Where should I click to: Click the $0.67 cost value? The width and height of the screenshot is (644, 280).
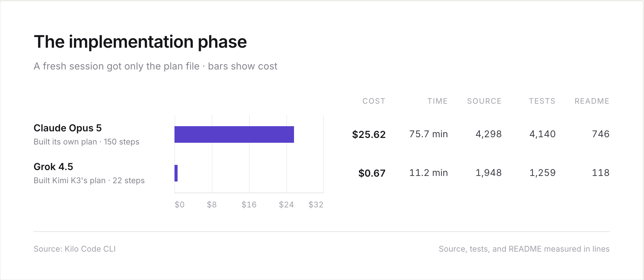point(372,173)
